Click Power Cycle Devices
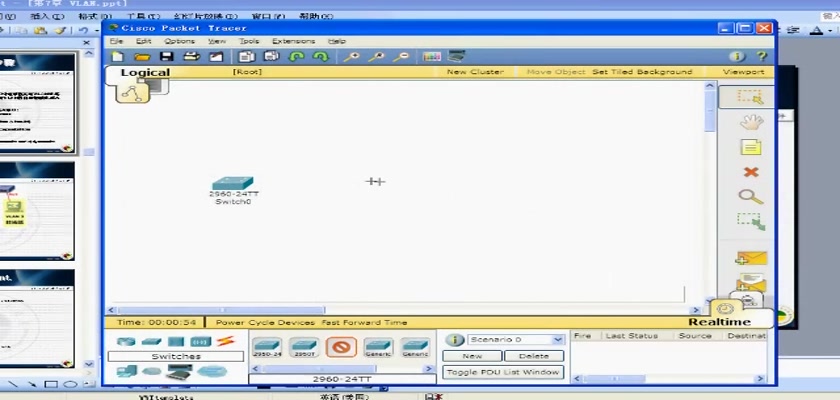The width and height of the screenshot is (840, 400). (265, 322)
